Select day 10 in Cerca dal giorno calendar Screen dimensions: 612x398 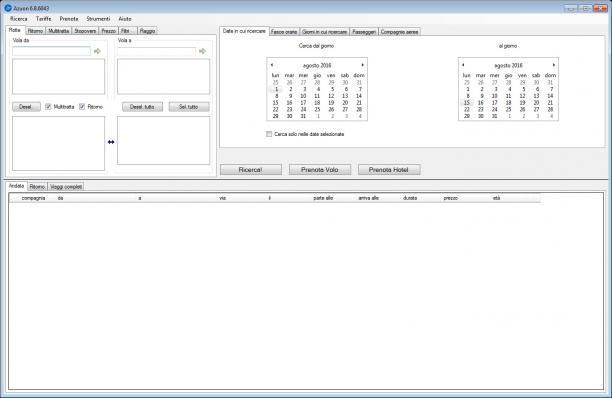click(303, 96)
